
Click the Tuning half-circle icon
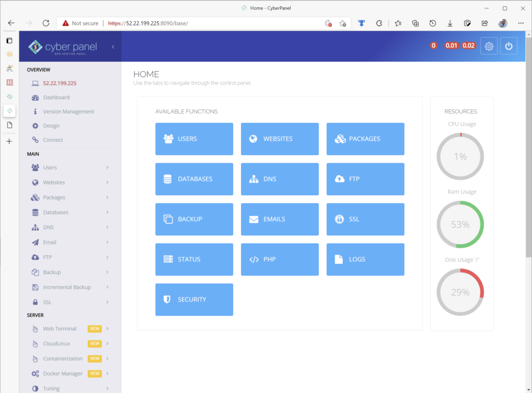click(x=35, y=389)
